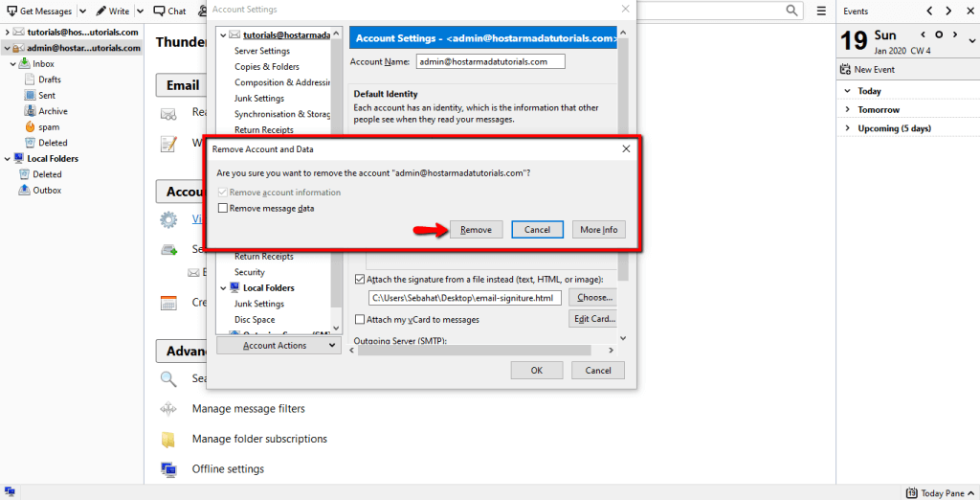Click Cancel in Account Settings window
The width and height of the screenshot is (980, 500).
point(597,371)
